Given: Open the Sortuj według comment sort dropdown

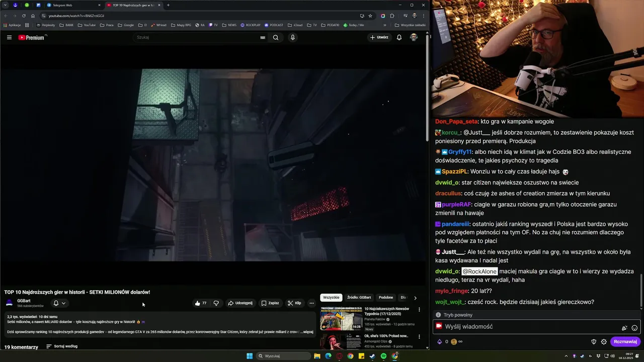Looking at the screenshot, I should point(62,346).
